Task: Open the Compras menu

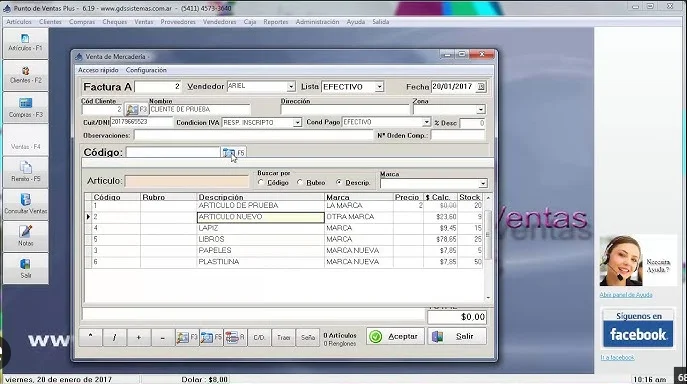Action: (x=82, y=21)
